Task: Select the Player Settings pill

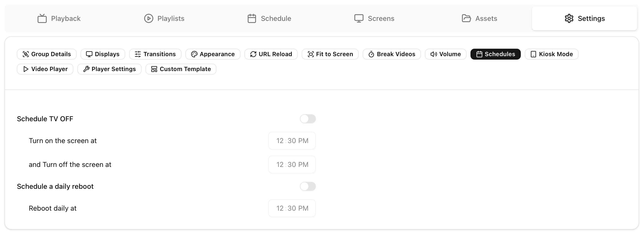Action: [x=109, y=69]
